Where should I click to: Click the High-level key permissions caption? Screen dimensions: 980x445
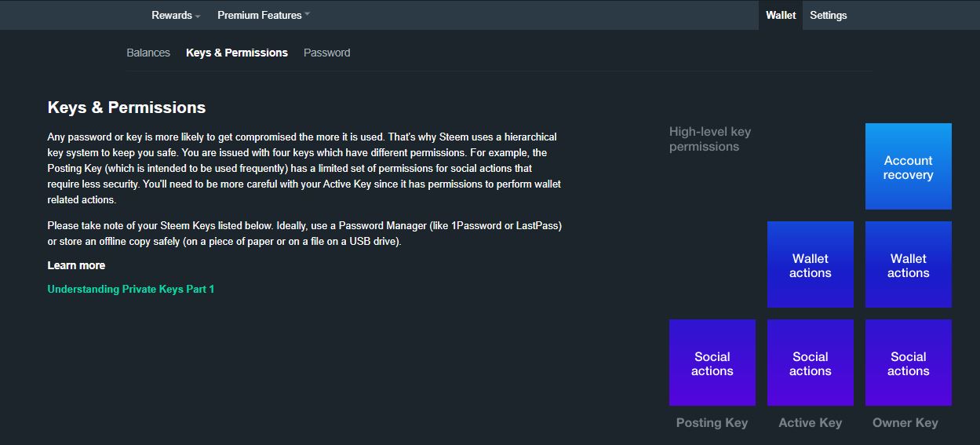click(x=709, y=139)
